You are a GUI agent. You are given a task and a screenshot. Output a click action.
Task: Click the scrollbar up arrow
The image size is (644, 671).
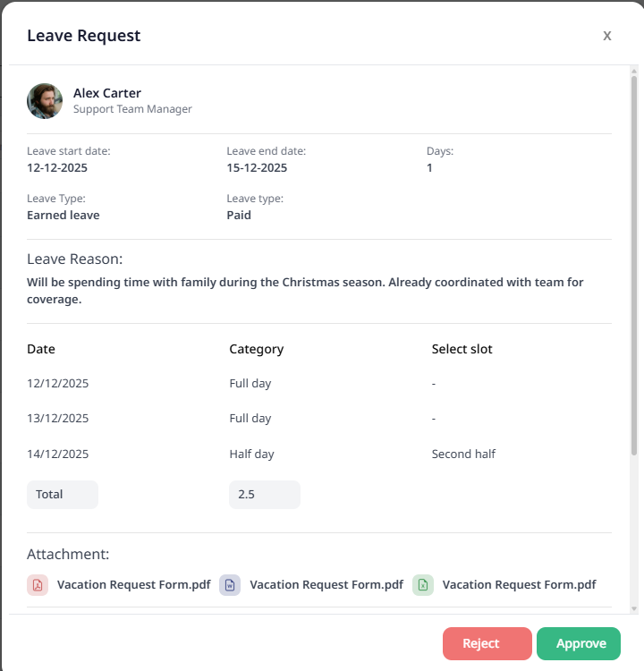pos(634,72)
